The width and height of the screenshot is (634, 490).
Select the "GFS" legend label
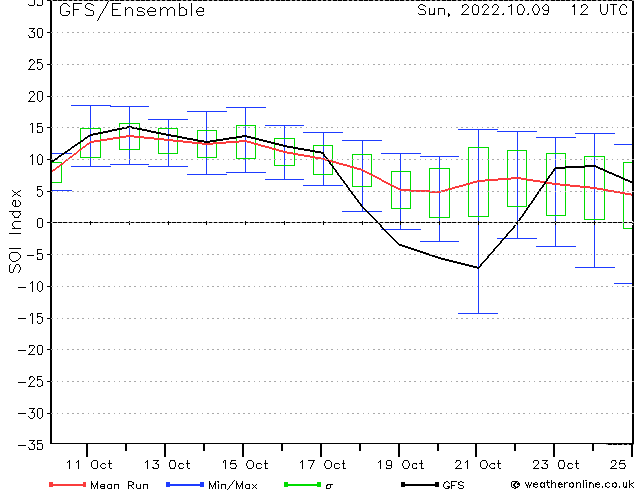453,485
